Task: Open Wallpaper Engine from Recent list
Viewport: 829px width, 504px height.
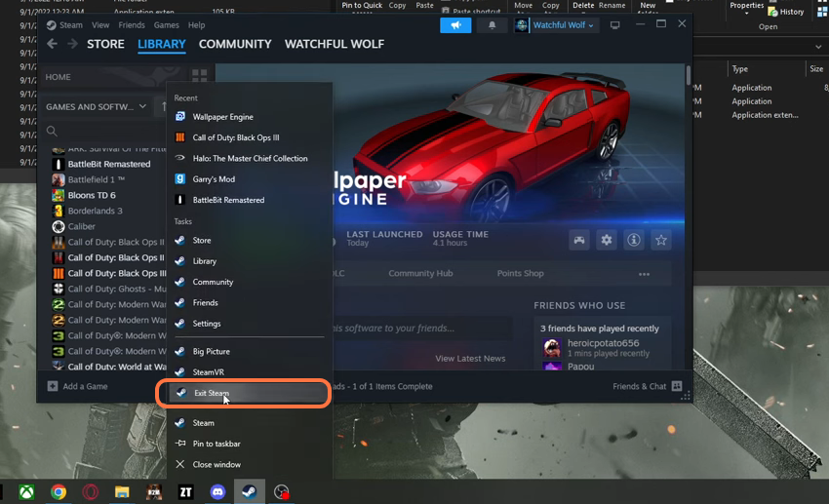Action: coord(250,117)
